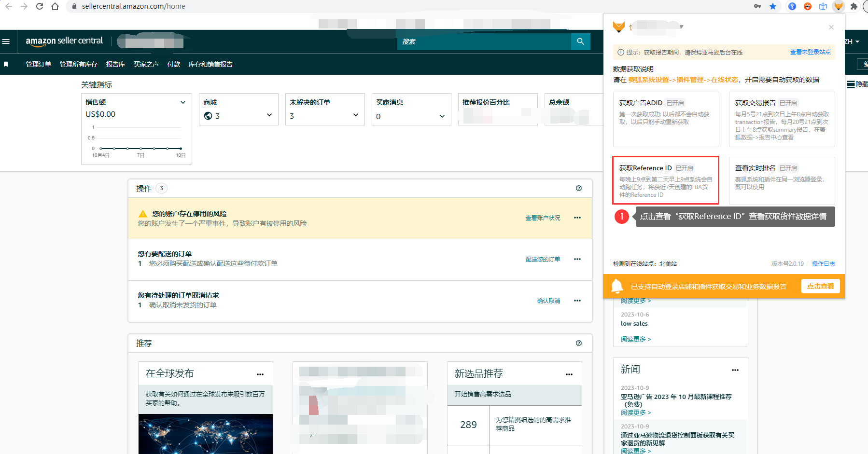The height and width of the screenshot is (454, 868).
Task: Click the search magnifier button
Action: click(x=580, y=41)
